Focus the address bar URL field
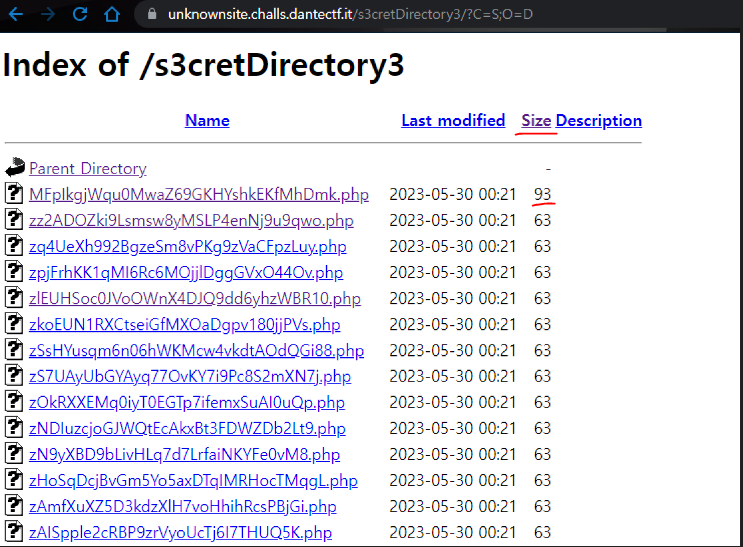This screenshot has height=547, width=743. (x=351, y=14)
